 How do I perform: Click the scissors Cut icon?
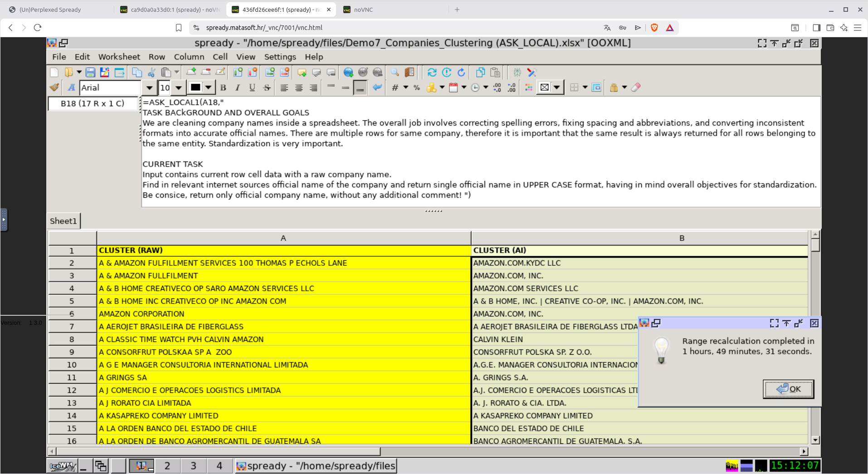pyautogui.click(x=151, y=73)
